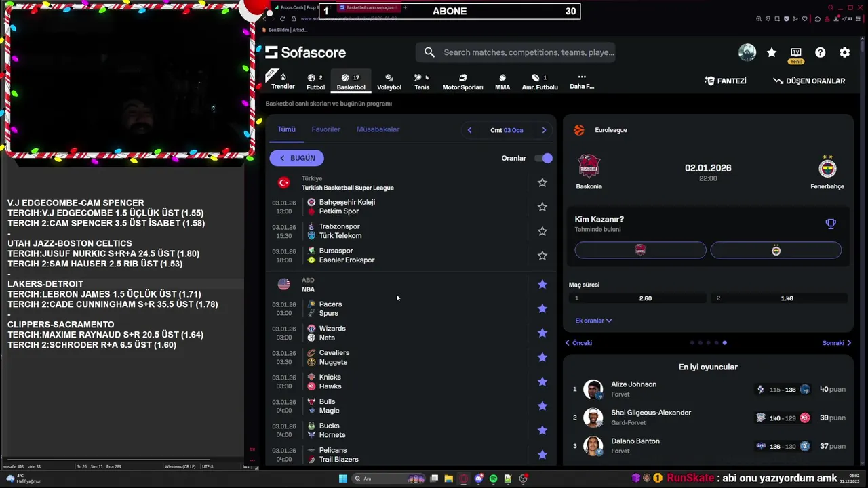Open the Windows Start button

tap(343, 479)
